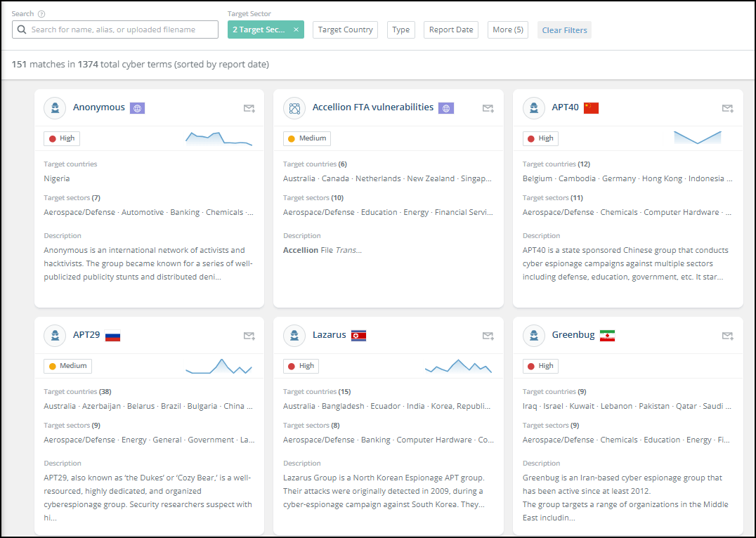Click APT40 target countries list starting Belgium
This screenshot has height=538, width=756.
pos(627,178)
